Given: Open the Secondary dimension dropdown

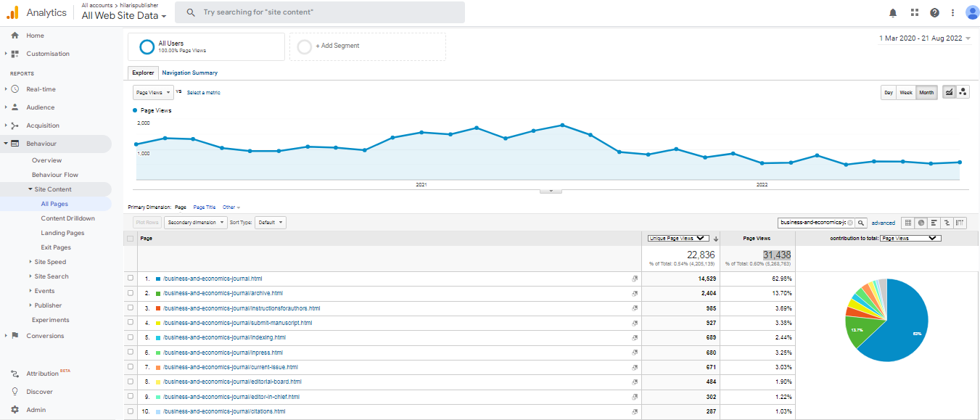Looking at the screenshot, I should [x=195, y=223].
